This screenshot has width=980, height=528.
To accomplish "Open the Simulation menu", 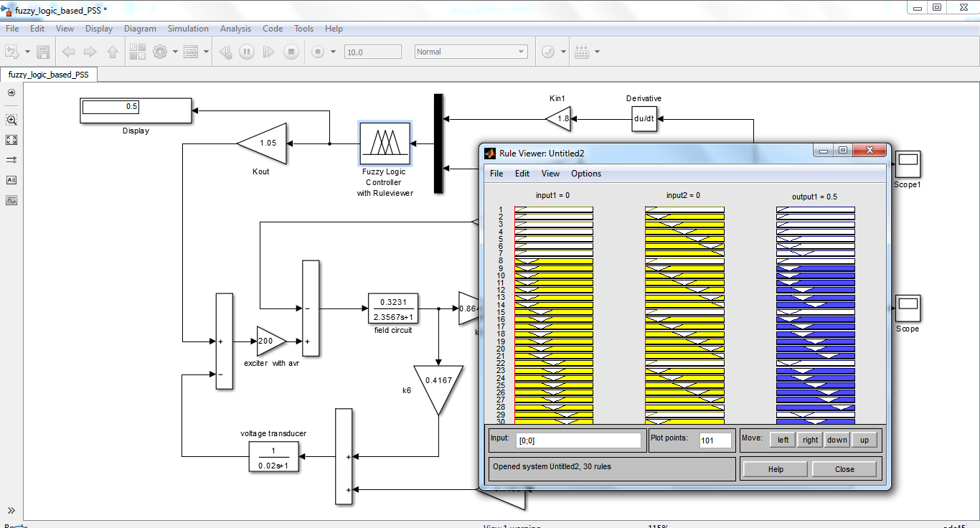I will 188,29.
